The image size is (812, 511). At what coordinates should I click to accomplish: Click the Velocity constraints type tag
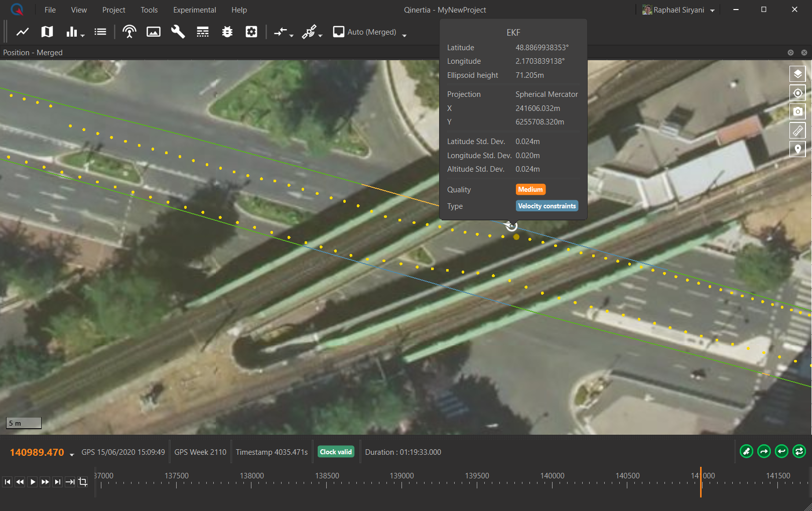[547, 206]
